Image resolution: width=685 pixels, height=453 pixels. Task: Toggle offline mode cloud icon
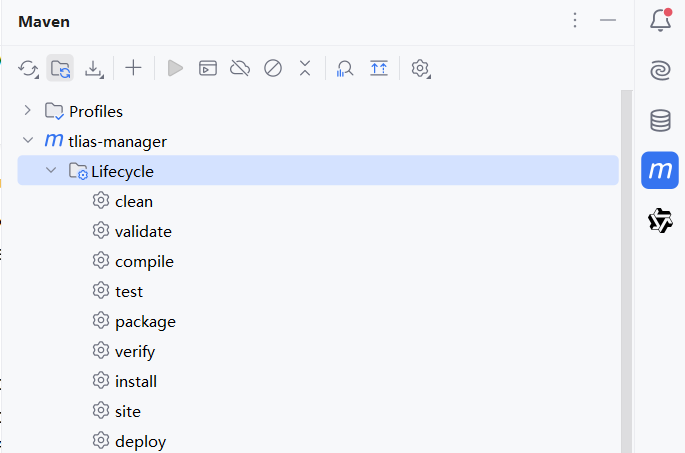240,68
